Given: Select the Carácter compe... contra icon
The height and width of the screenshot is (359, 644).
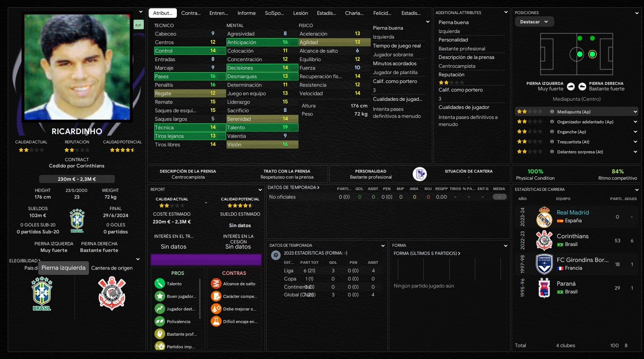Looking at the screenshot, I should (216, 296).
